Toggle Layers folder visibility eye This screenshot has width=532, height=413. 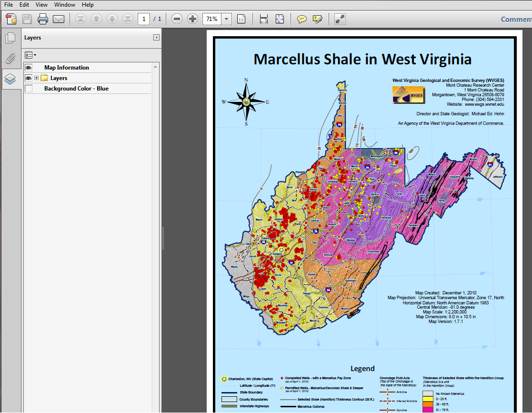click(x=29, y=78)
